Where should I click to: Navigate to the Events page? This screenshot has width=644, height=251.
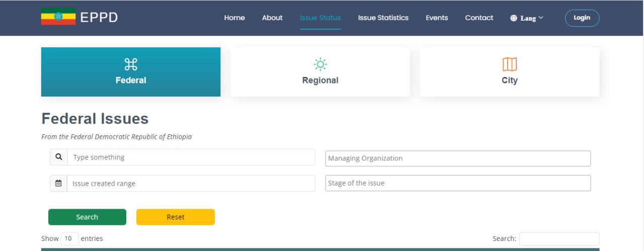[437, 18]
